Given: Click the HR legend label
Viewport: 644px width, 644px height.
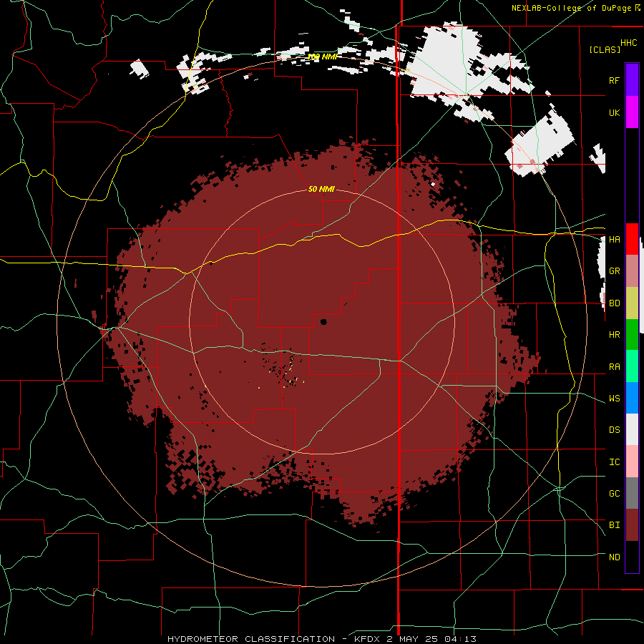Looking at the screenshot, I should click(614, 335).
